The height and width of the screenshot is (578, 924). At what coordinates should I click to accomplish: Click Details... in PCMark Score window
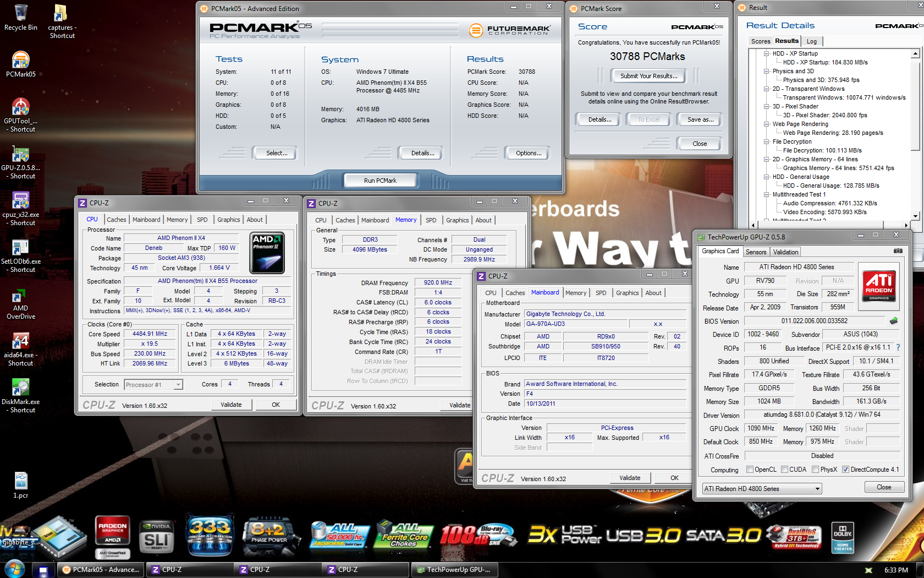tap(599, 119)
